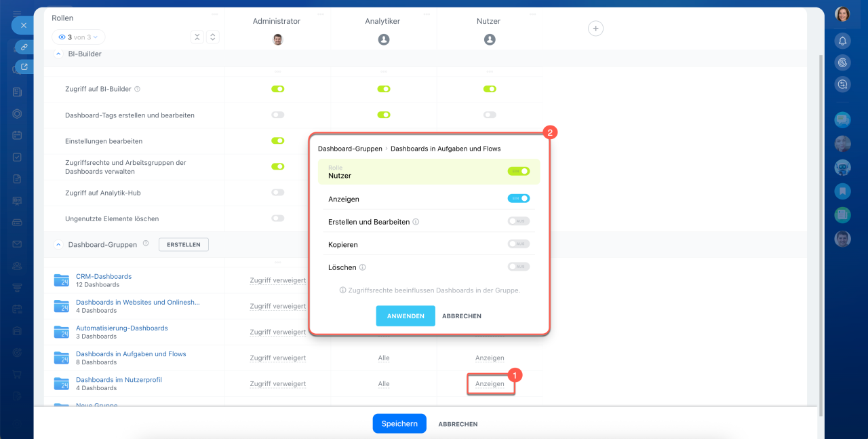The image size is (868, 439).
Task: Open the documents icon in the left sidebar
Action: pos(17,179)
